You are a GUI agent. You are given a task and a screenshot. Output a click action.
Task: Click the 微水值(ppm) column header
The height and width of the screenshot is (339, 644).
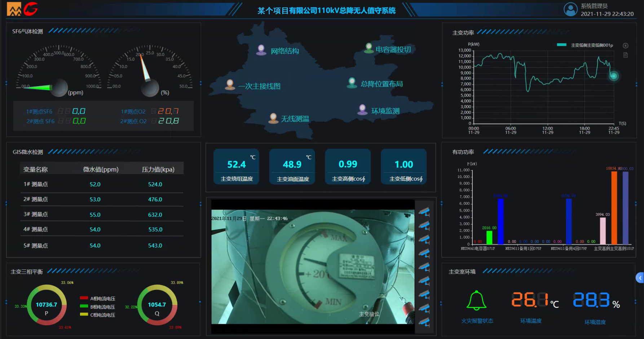pos(101,169)
